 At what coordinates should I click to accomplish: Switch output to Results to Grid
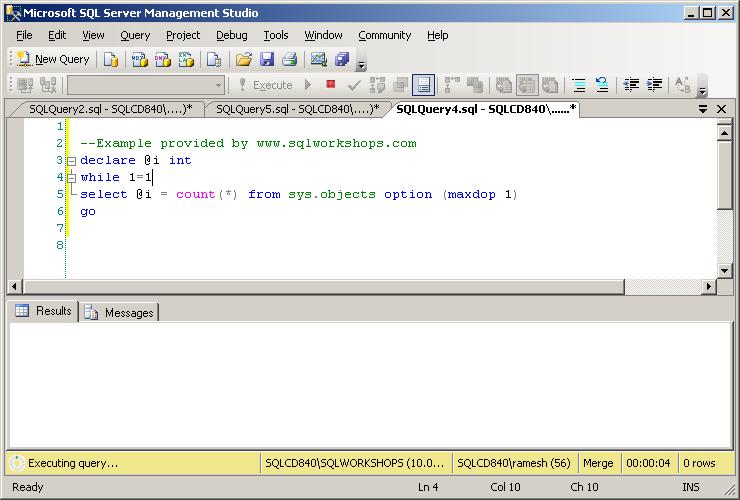(527, 85)
